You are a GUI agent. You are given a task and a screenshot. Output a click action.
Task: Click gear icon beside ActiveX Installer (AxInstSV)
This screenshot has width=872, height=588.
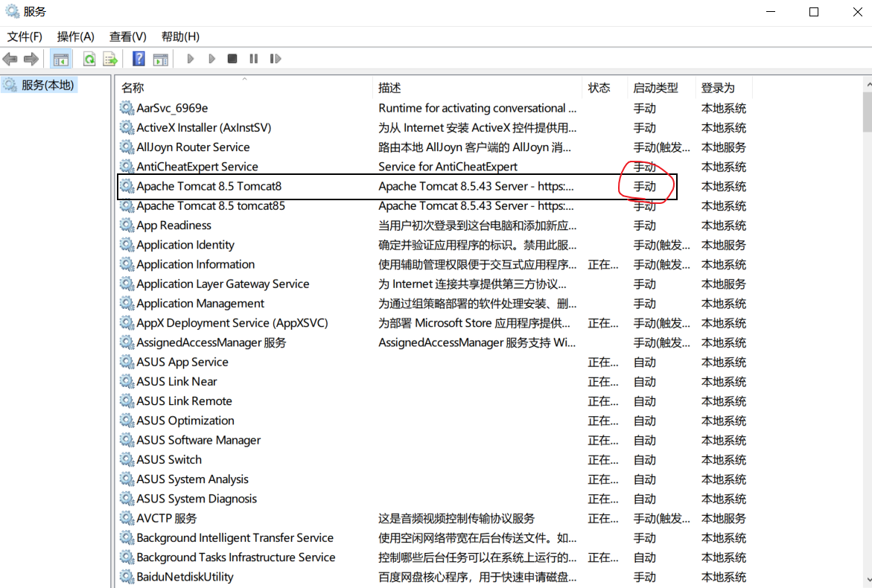point(127,127)
